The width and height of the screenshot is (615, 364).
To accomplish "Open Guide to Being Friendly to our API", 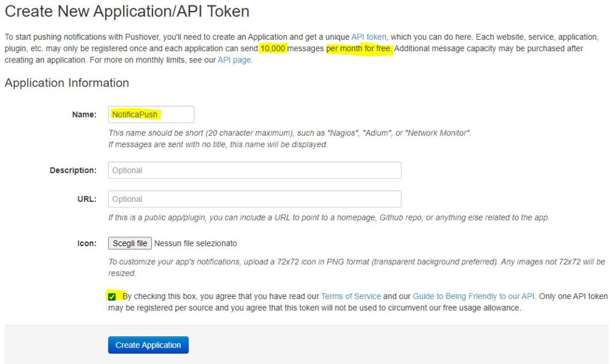I will pos(473,296).
